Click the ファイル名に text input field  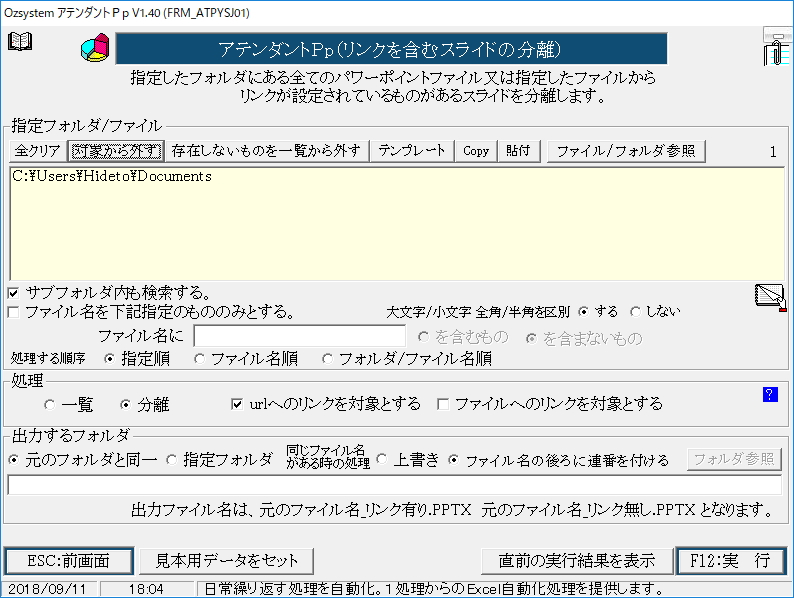click(x=299, y=336)
